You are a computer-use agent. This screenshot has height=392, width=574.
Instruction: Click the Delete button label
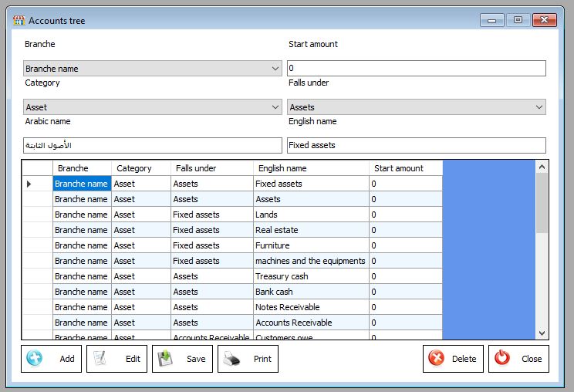point(464,359)
